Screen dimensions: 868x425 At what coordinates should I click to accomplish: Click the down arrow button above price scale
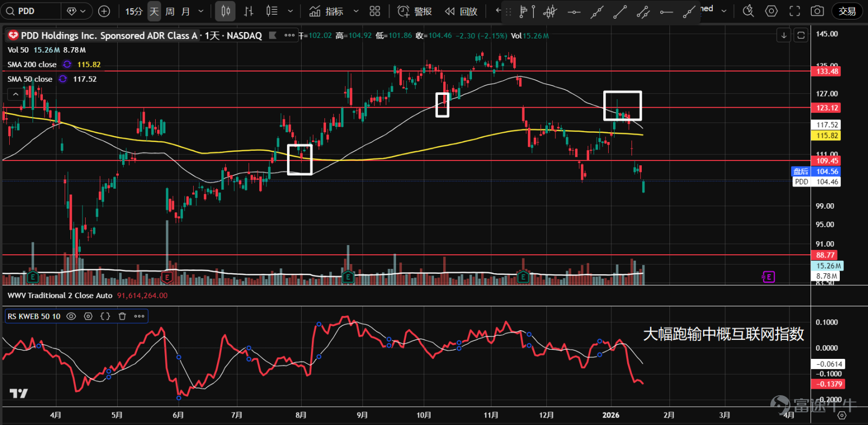pyautogui.click(x=784, y=36)
